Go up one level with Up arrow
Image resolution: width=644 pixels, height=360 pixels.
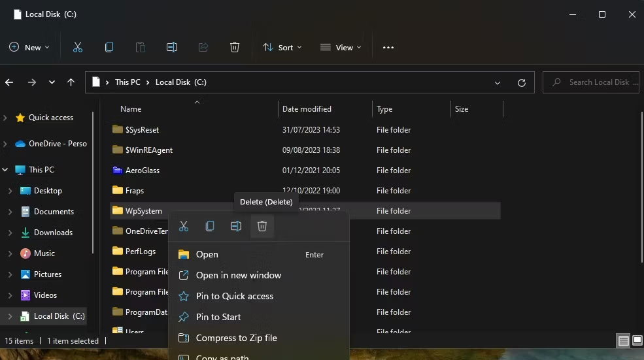pyautogui.click(x=71, y=82)
